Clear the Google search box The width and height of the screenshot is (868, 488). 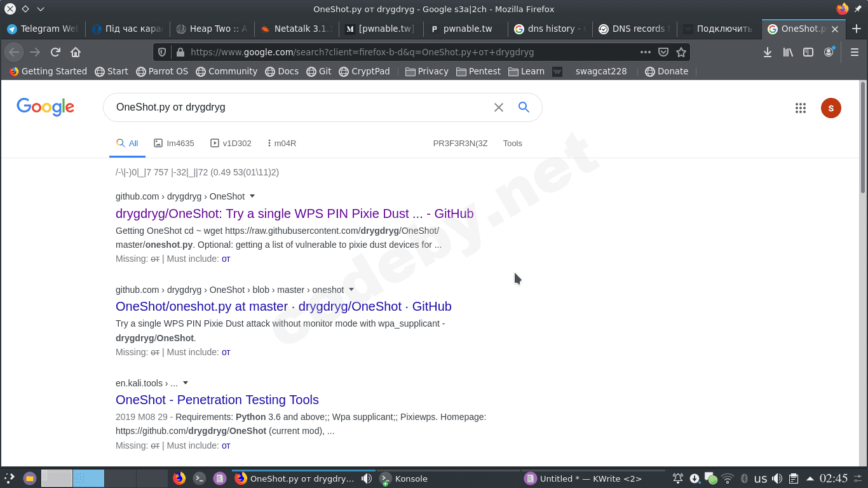pyautogui.click(x=499, y=107)
